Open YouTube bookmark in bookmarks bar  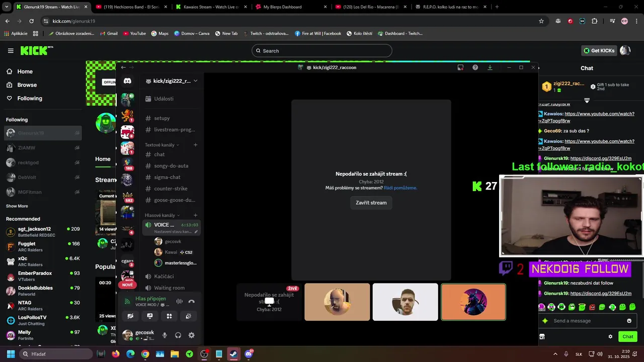(134, 34)
